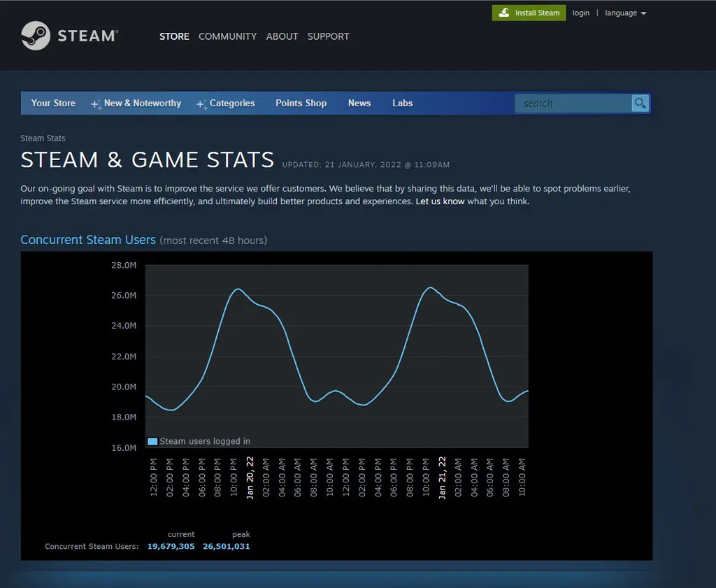Click the (most recent 48 hours) text

[213, 241]
